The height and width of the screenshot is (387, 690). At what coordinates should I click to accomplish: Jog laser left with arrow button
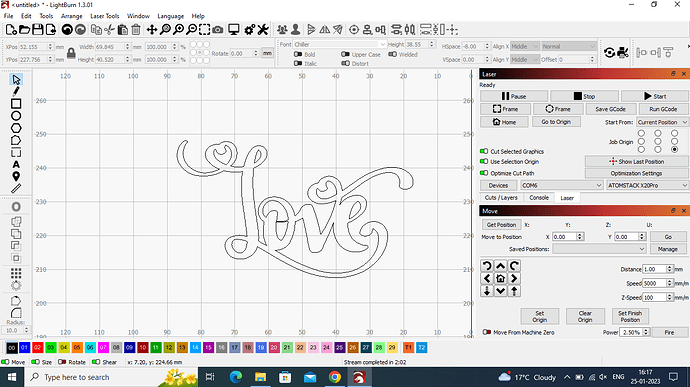[x=487, y=278]
